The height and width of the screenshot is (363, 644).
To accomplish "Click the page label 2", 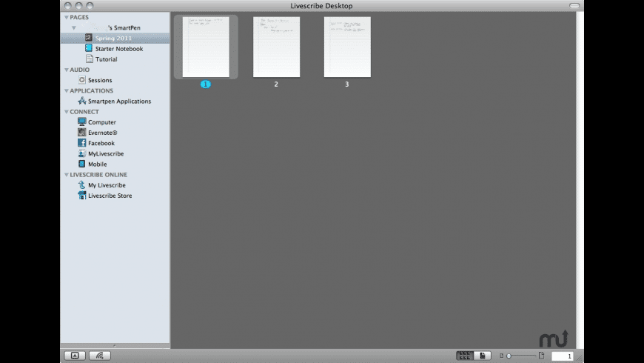I will pyautogui.click(x=276, y=84).
